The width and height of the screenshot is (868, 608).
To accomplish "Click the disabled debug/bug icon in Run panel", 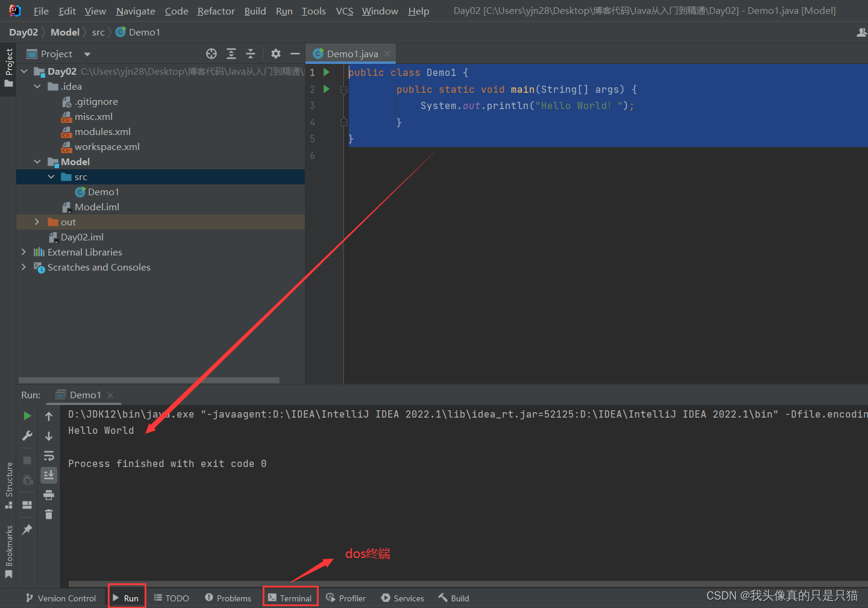I will (x=27, y=480).
